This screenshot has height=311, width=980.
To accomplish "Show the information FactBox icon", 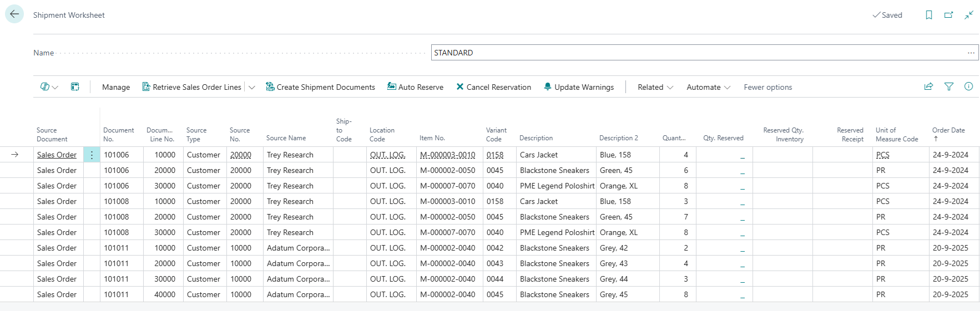I will coord(968,86).
